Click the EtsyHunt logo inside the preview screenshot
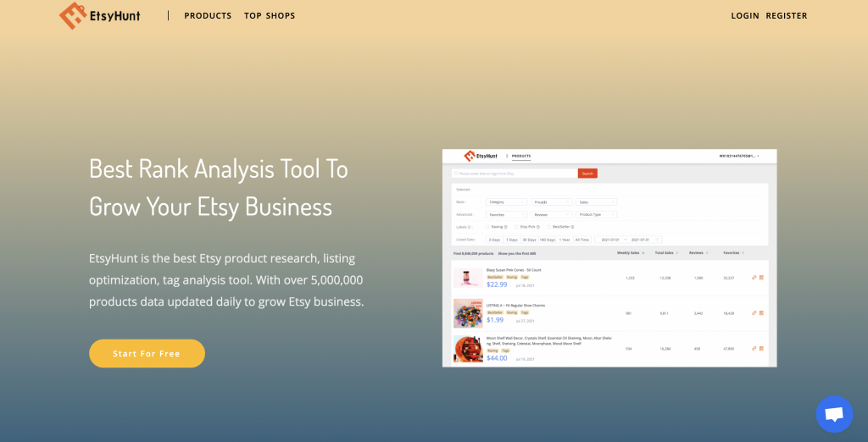Screen dimensions: 868x442 (481, 156)
